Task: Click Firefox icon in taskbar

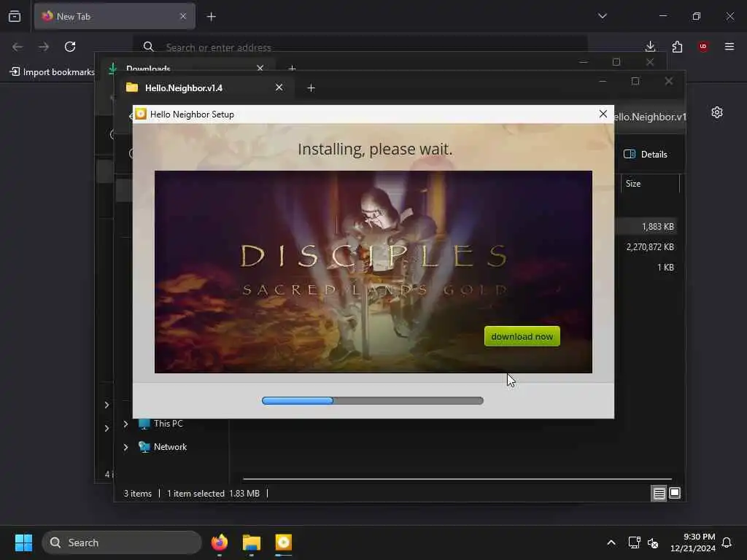Action: 219,542
